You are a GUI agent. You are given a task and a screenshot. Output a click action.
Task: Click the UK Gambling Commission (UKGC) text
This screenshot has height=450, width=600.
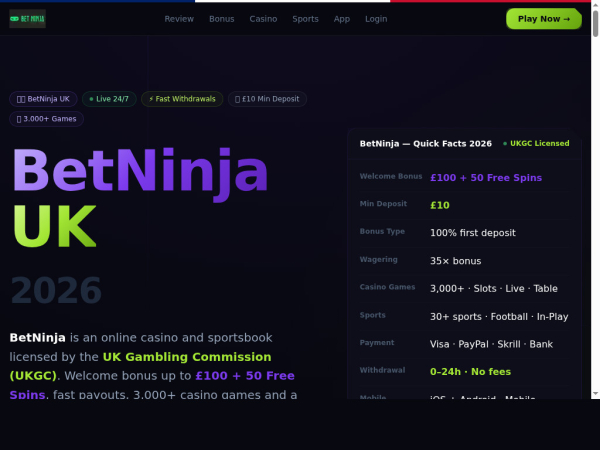coord(140,366)
